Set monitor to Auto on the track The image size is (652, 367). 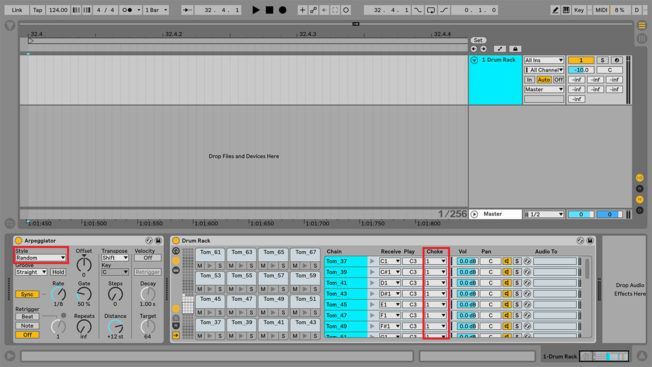(x=543, y=80)
